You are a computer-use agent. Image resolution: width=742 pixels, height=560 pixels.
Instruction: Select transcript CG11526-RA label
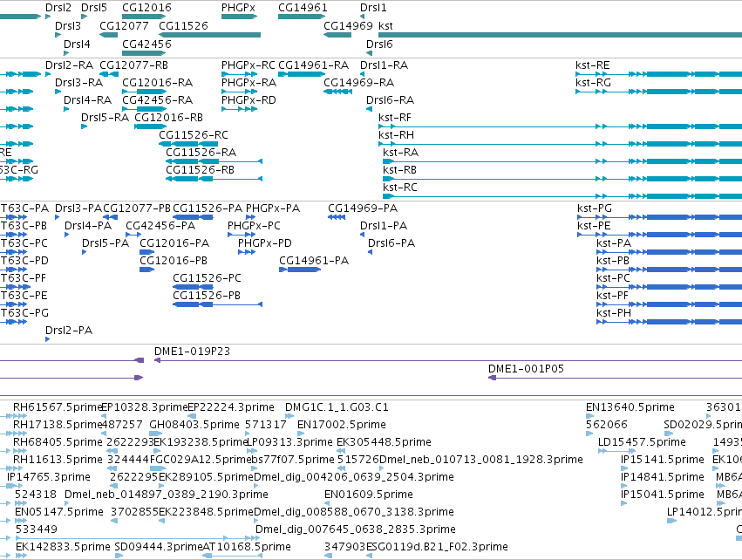201,153
